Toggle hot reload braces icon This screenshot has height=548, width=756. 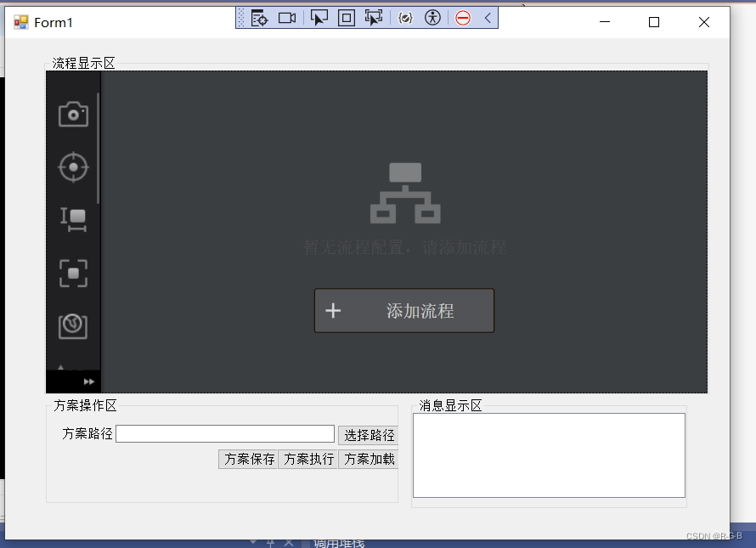pos(405,19)
